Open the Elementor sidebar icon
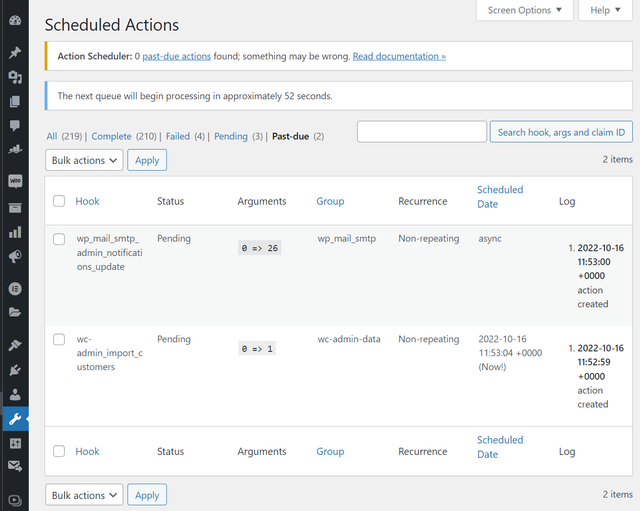 pyautogui.click(x=15, y=289)
